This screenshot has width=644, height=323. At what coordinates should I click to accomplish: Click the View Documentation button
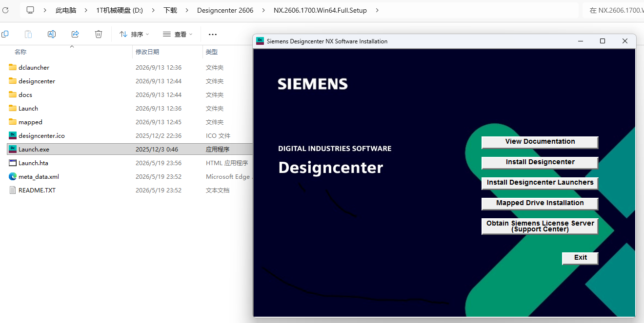[x=540, y=142]
